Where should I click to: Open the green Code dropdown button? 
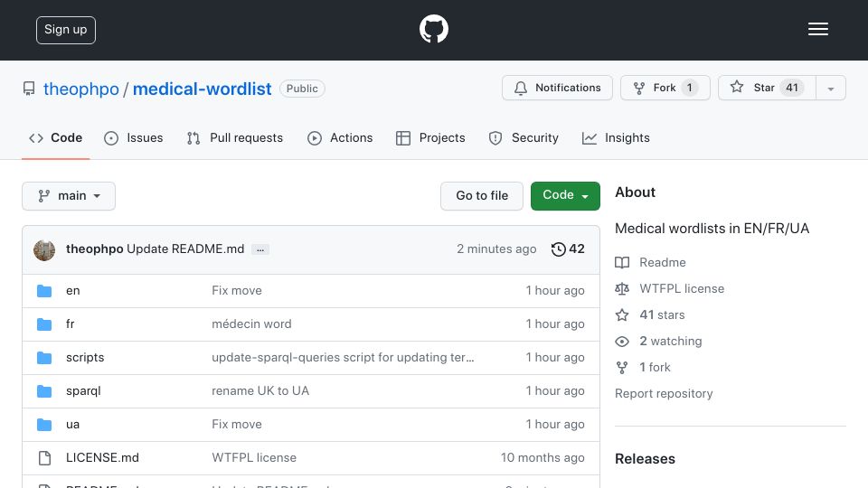coord(565,196)
